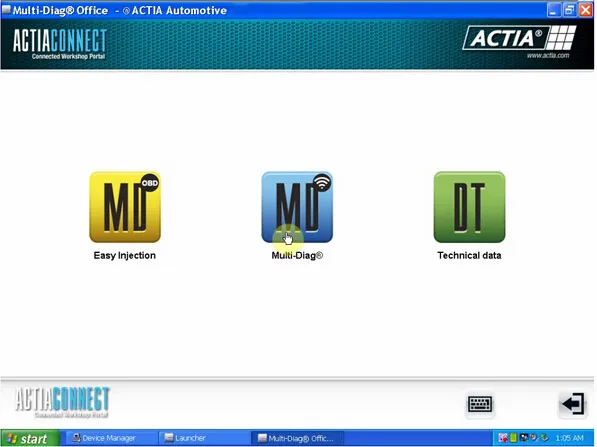Minimize the Multi-Diag Office window
This screenshot has height=447, width=597.
tap(554, 10)
